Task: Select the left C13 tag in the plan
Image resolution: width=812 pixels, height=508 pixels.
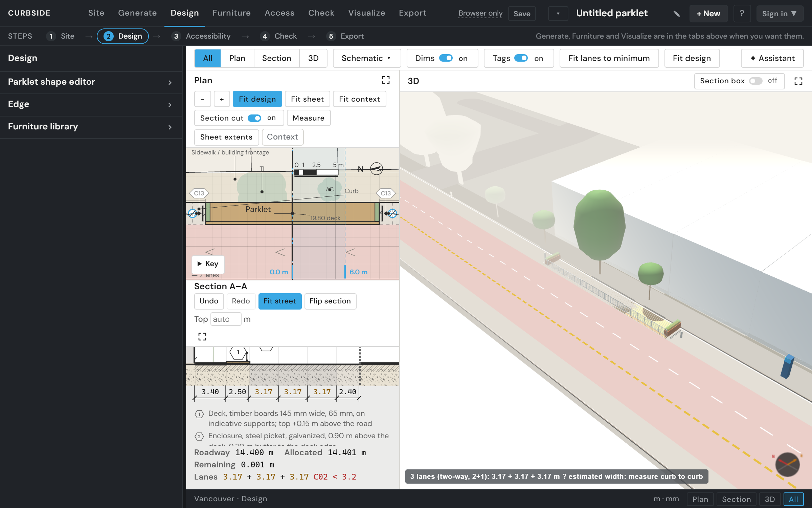Action: (199, 193)
